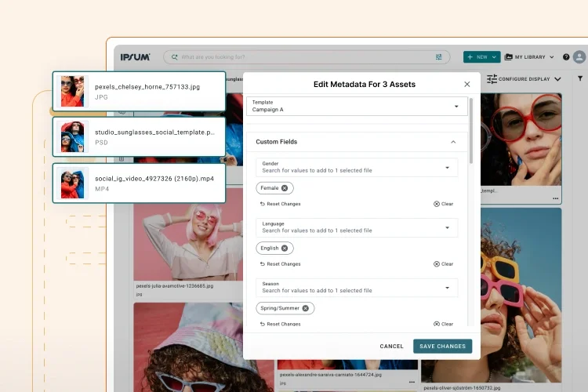The height and width of the screenshot is (392, 588).
Task: Remove the English tag
Action: (285, 248)
